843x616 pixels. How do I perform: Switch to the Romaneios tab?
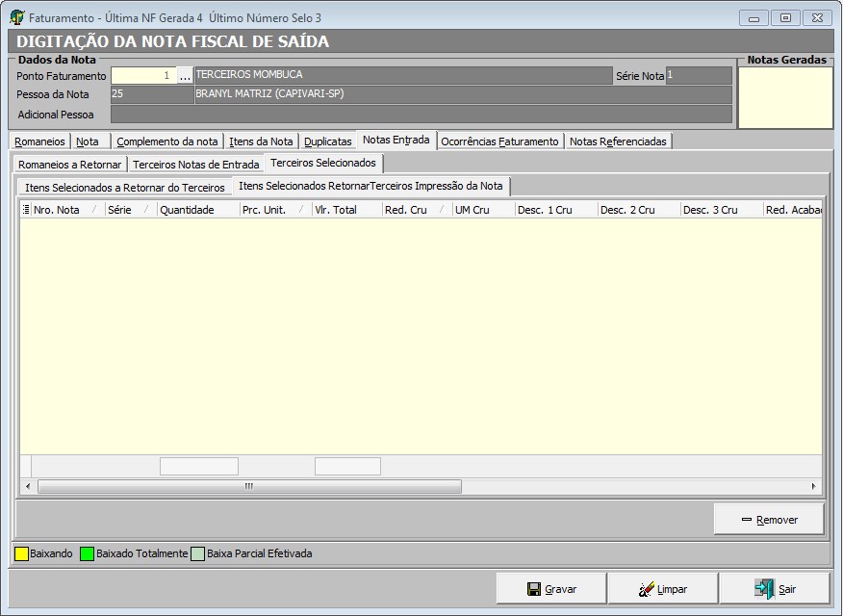40,141
